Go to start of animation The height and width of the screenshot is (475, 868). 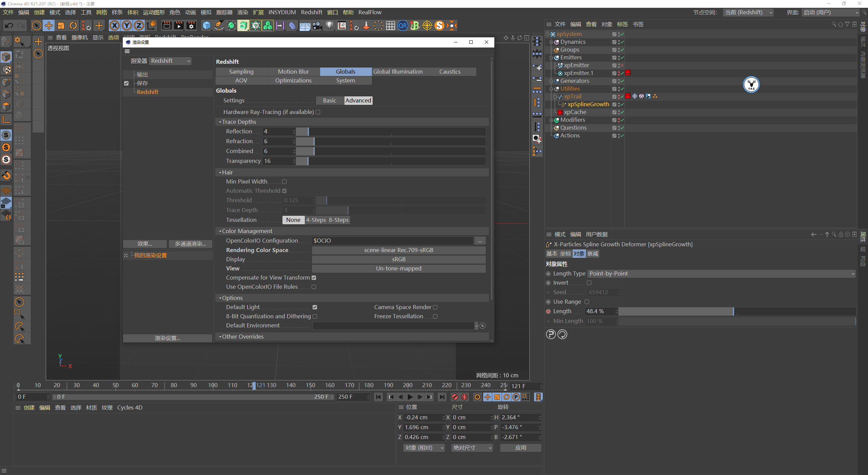click(378, 397)
